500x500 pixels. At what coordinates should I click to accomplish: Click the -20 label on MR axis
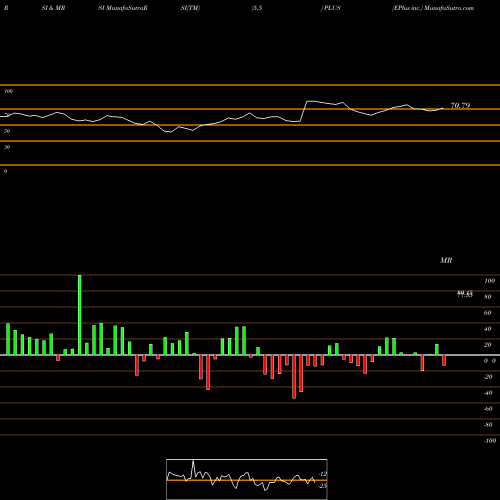488,377
